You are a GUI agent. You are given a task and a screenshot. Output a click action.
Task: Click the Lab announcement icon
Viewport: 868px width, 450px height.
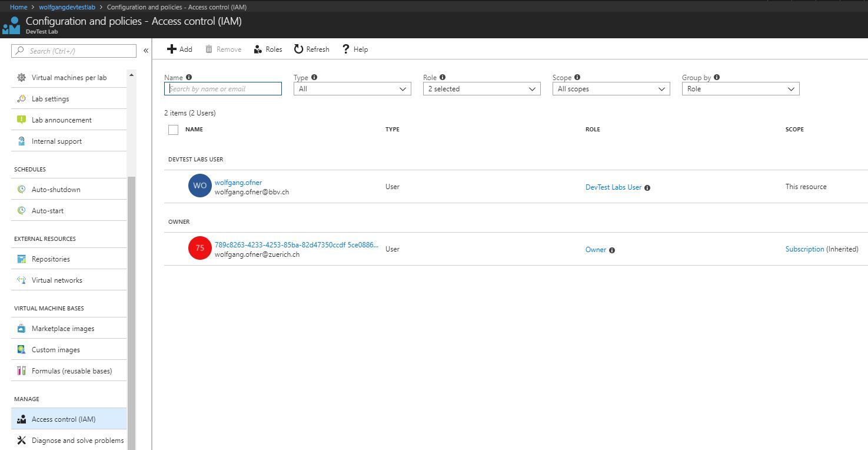pyautogui.click(x=21, y=120)
